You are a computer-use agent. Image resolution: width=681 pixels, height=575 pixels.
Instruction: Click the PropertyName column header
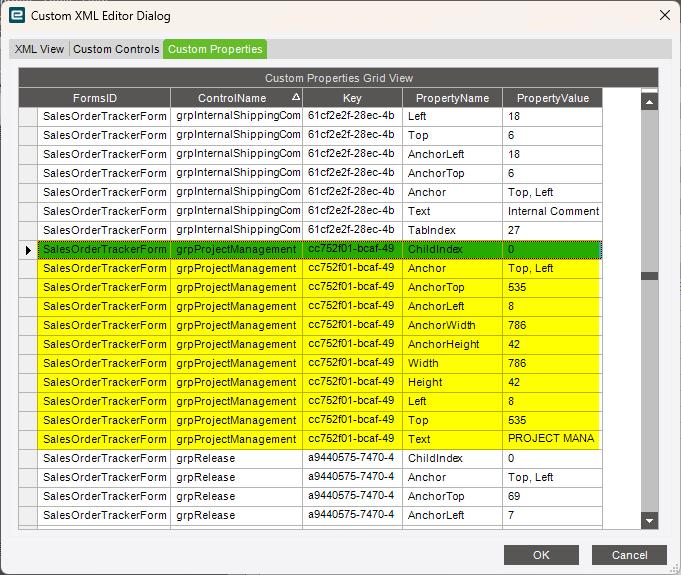coord(452,98)
